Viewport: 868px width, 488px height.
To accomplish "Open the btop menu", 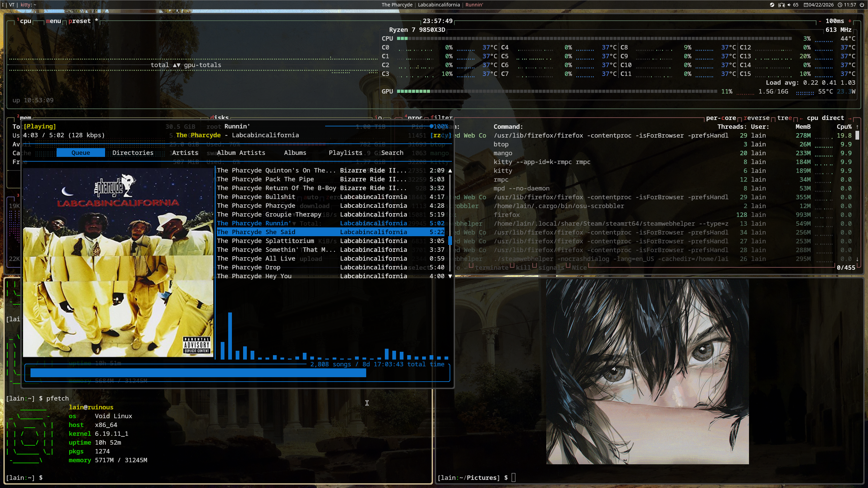I will click(x=53, y=21).
